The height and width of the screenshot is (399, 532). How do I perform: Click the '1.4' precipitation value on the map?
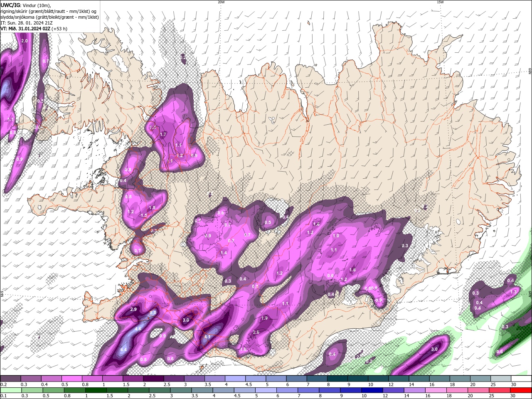pyautogui.click(x=224, y=253)
